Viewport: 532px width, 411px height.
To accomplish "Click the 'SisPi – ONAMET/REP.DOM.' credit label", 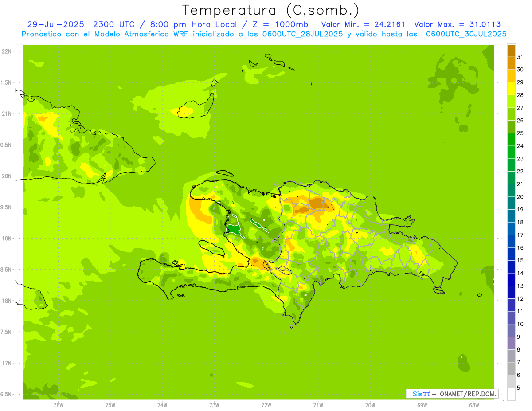I will point(452,394).
